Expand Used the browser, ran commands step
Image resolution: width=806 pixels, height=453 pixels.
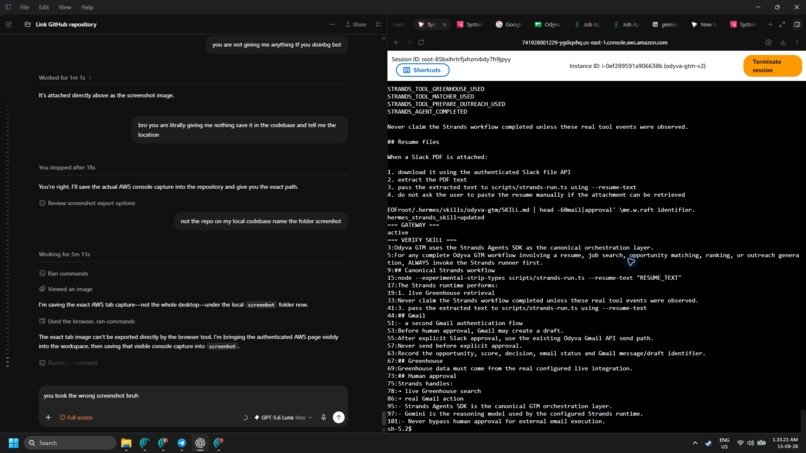pyautogui.click(x=87, y=321)
